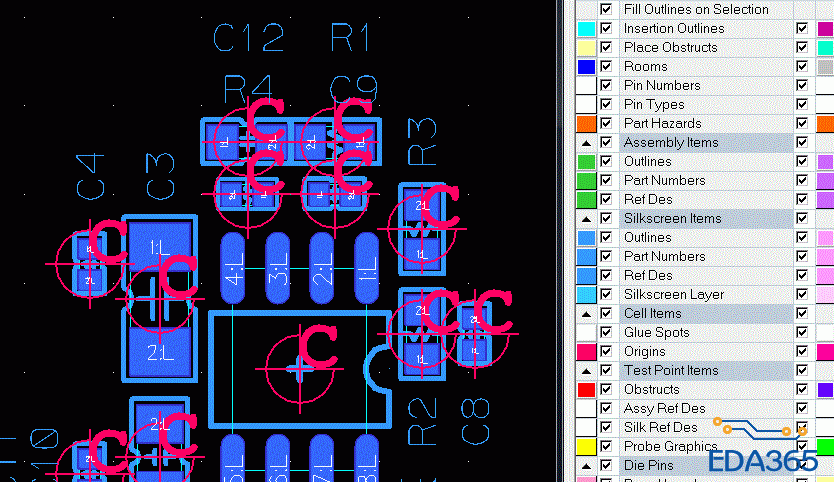The width and height of the screenshot is (834, 482).
Task: Toggle the Silkscreen Layer left checkbox
Action: coord(606,294)
